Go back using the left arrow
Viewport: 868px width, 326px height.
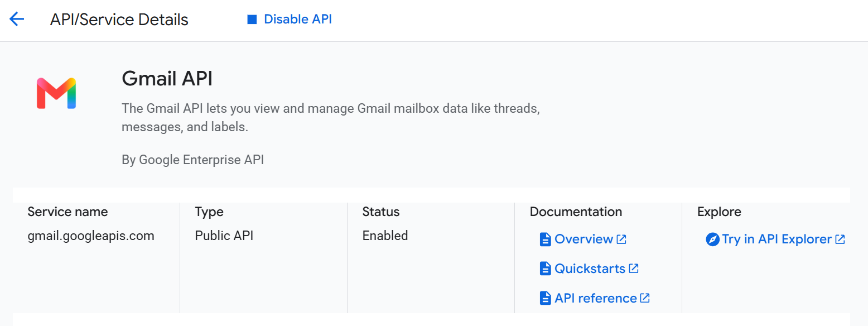(x=17, y=20)
